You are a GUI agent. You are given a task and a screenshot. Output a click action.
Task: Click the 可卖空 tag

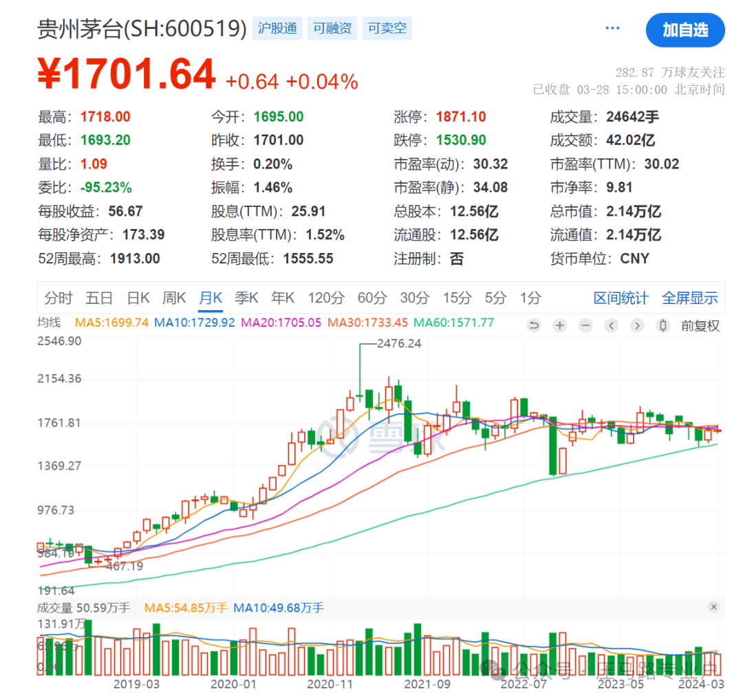(387, 28)
